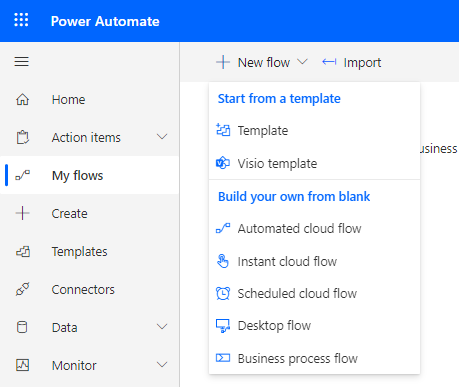Expand the Data section chevron
This screenshot has width=459, height=387.
(162, 327)
